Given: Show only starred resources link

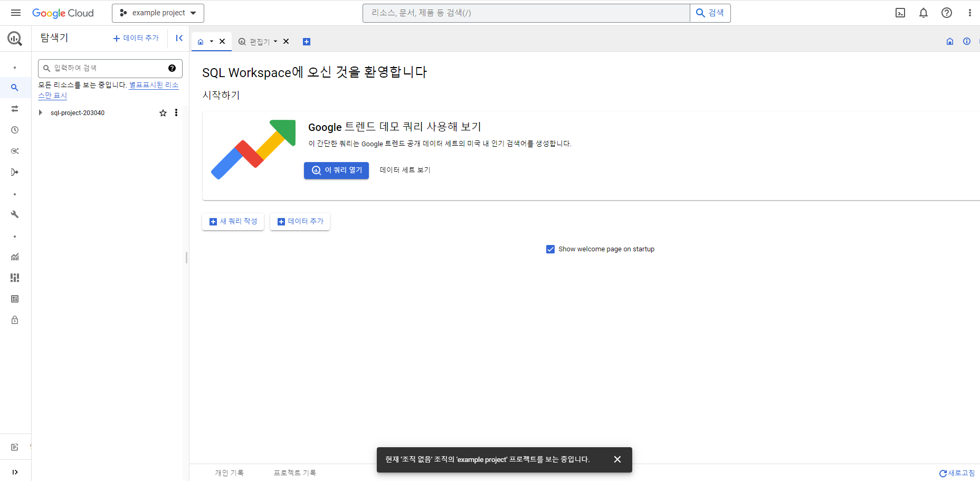Looking at the screenshot, I should (109, 90).
